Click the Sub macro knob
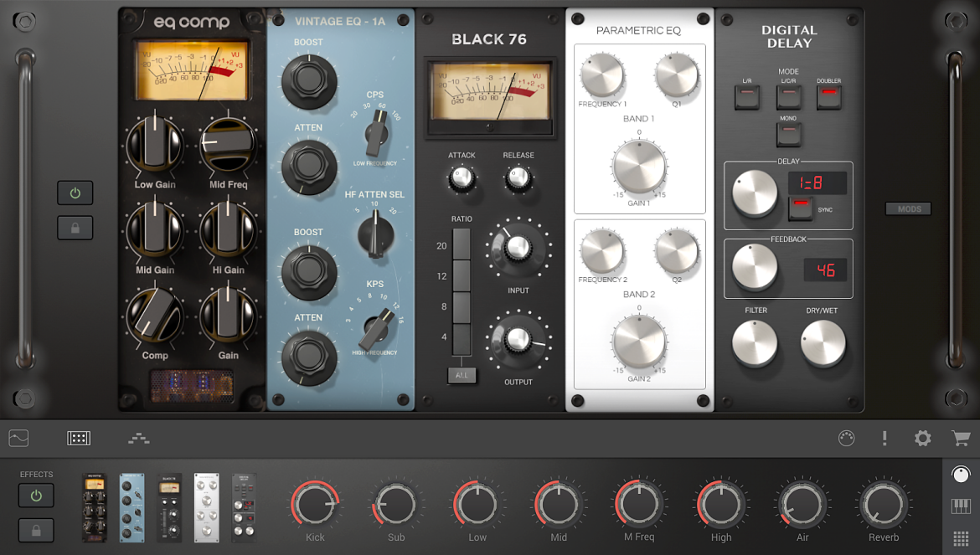Viewport: 980px width, 555px height. click(396, 504)
